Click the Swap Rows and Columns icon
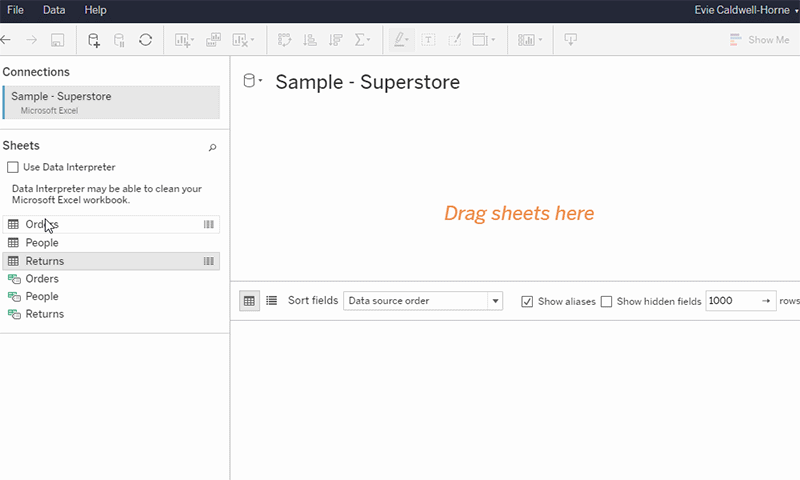The height and width of the screenshot is (480, 800). (284, 40)
